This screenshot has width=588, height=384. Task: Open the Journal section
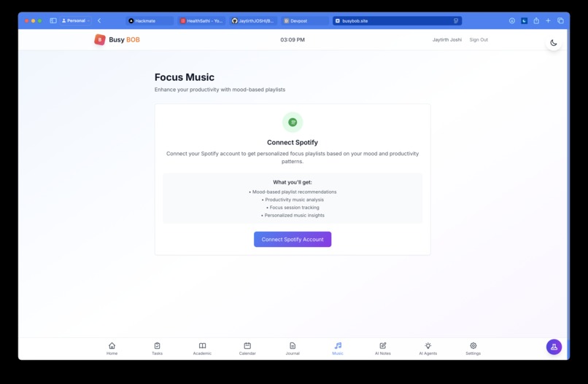coord(293,348)
